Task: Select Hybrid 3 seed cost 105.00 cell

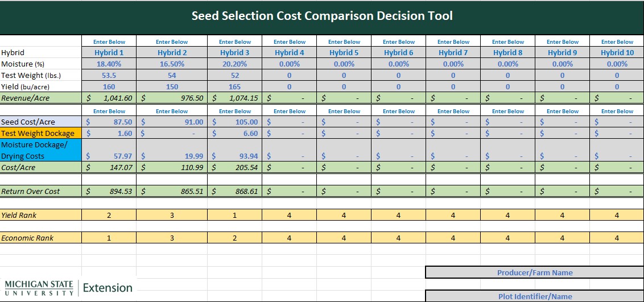Action: 234,122
